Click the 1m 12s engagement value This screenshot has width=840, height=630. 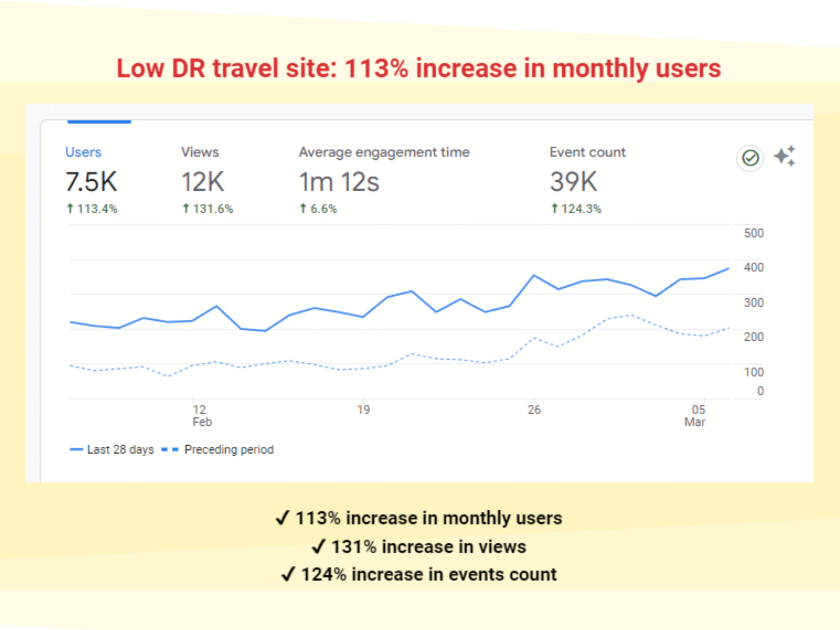(x=339, y=182)
